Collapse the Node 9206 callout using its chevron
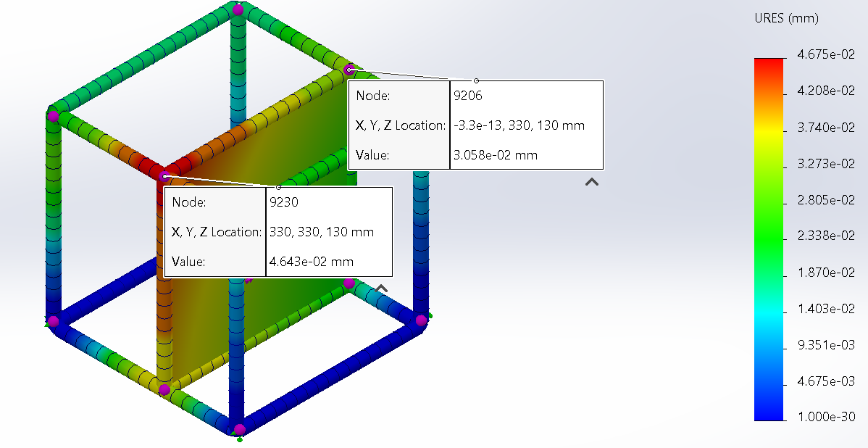 [x=592, y=181]
